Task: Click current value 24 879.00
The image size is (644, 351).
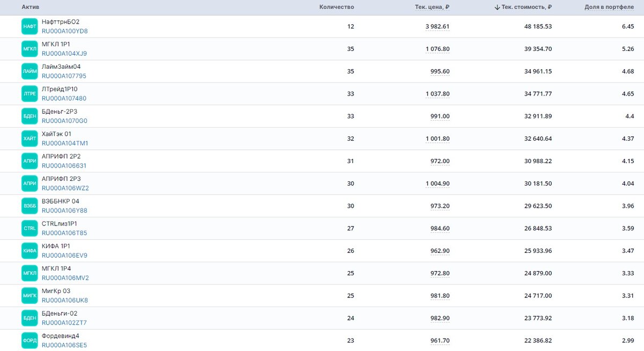Action: (538, 273)
